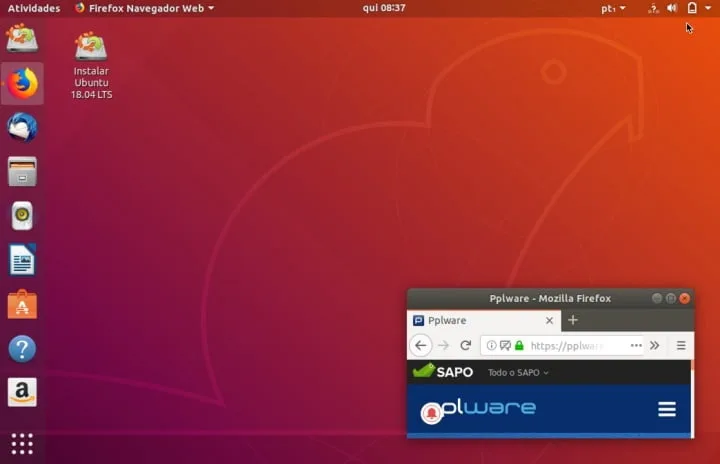Minimize the Pplware Firefox window
This screenshot has width=720, height=464.
coord(657,299)
